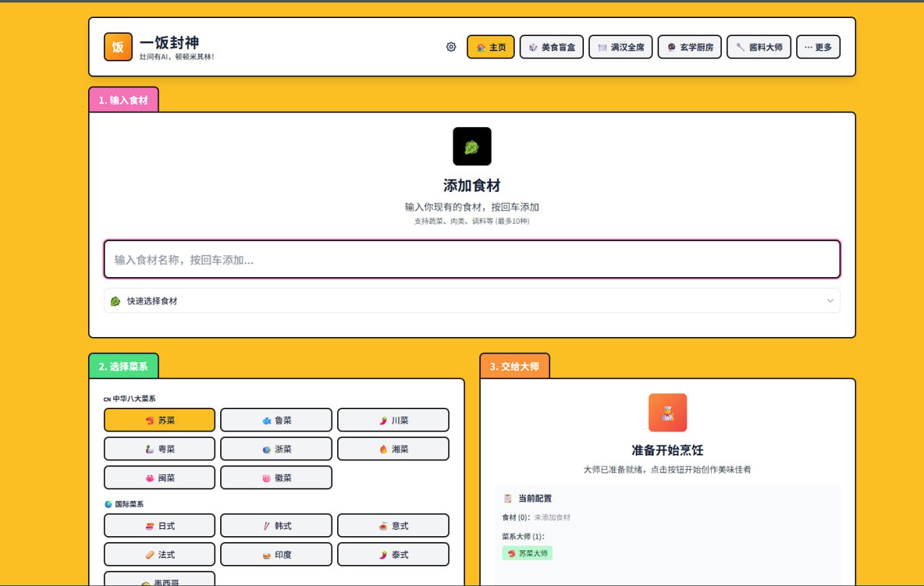Click the orange 饭 app logo

pos(118,47)
